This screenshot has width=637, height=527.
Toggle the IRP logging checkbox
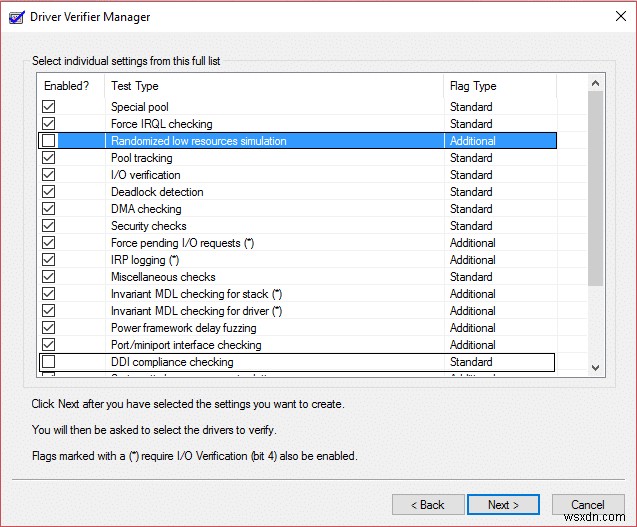pyautogui.click(x=49, y=260)
